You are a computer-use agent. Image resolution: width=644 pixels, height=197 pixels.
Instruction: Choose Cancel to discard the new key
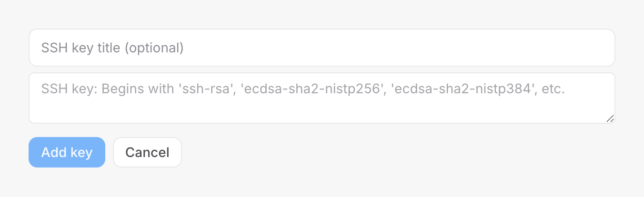[x=147, y=152]
